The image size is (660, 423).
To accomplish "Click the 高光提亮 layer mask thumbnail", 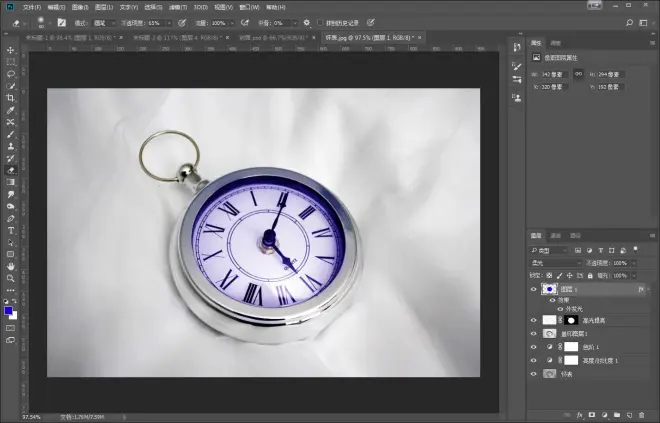I will pyautogui.click(x=571, y=320).
